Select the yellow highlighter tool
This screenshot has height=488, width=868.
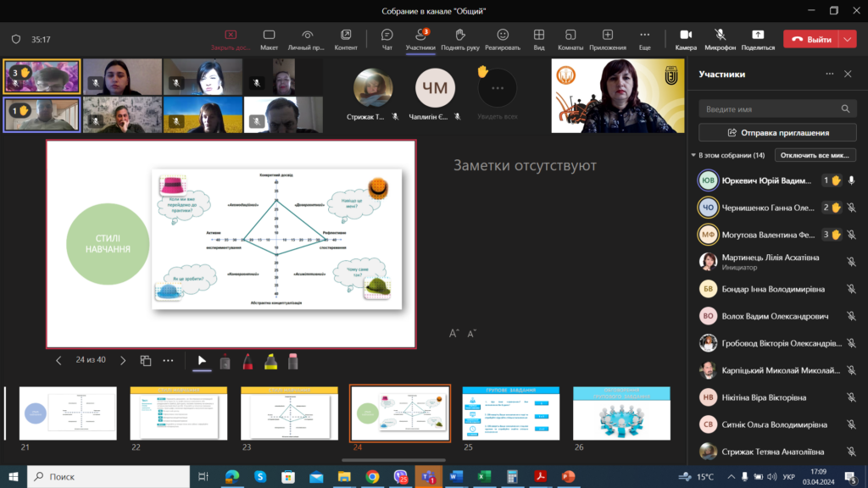pos(270,361)
